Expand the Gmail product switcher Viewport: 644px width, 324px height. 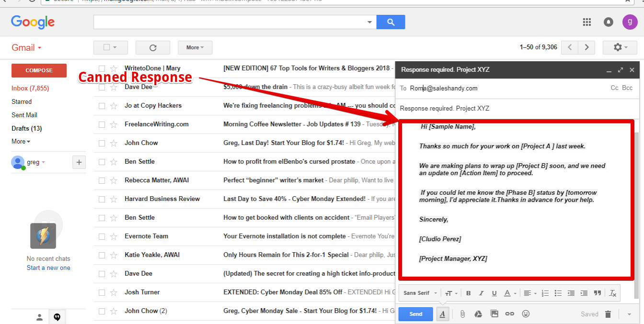[x=26, y=47]
